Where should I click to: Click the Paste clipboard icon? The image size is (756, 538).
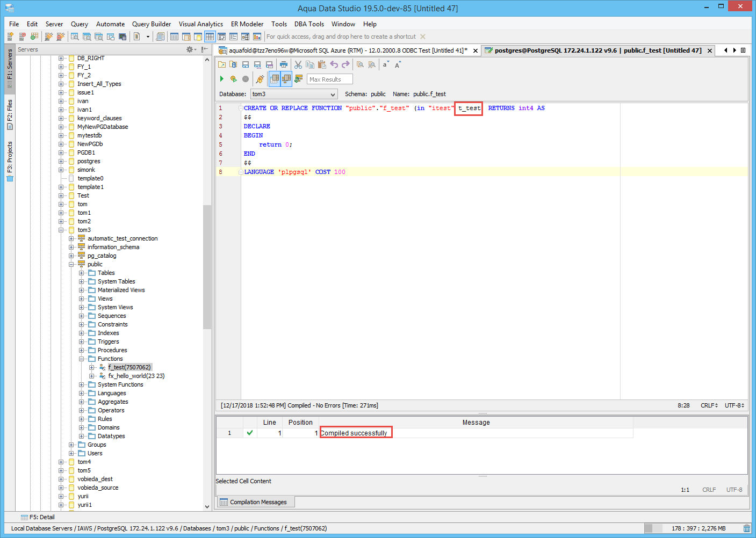[322, 64]
